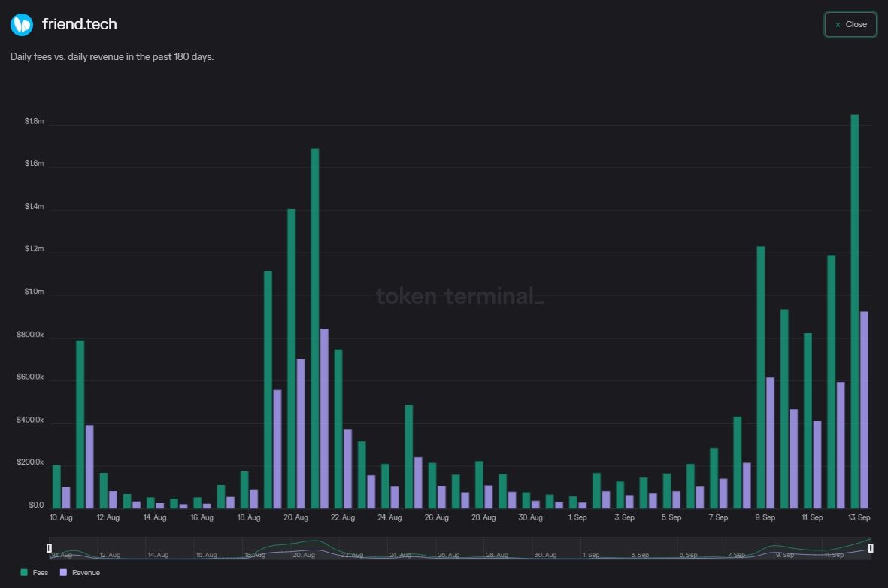Click the $1.0m y-axis label

coord(34,292)
